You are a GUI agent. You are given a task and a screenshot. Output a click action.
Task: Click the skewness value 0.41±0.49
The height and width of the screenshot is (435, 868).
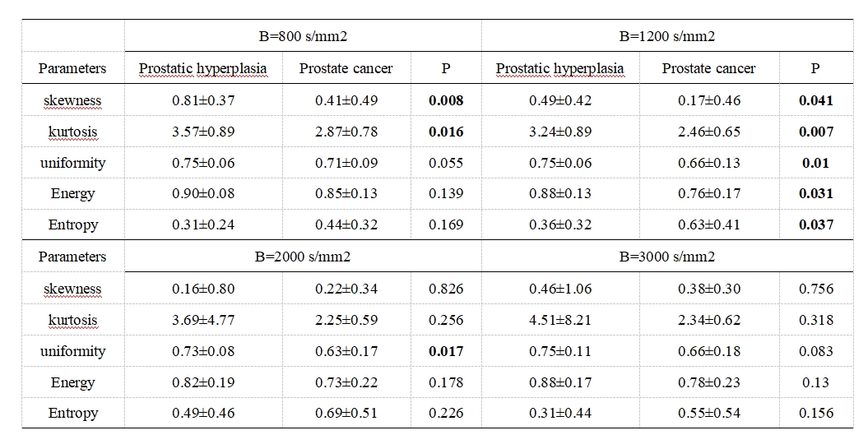click(x=346, y=100)
